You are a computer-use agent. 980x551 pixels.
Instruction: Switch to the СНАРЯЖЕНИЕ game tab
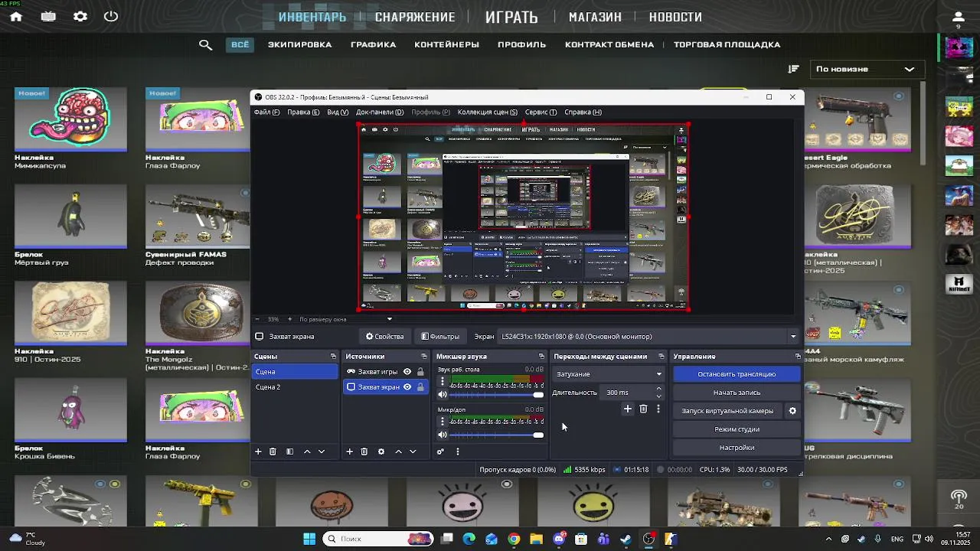[x=415, y=17]
